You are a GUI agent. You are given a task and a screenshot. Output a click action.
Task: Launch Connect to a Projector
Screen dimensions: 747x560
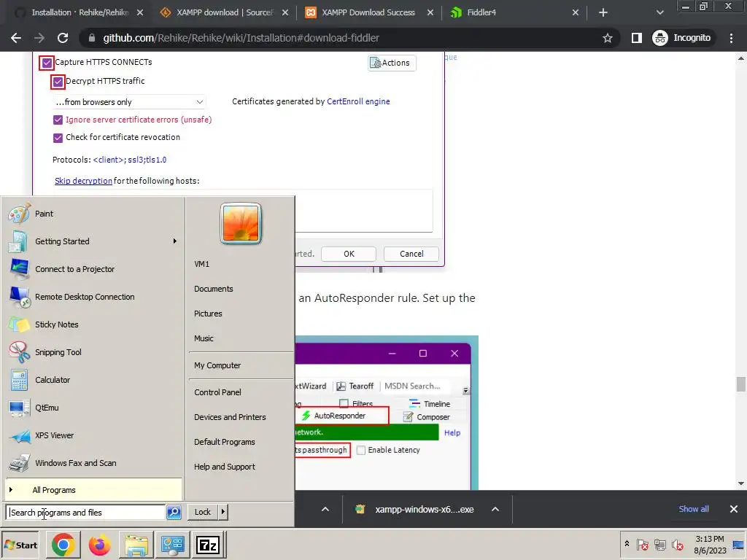tap(75, 269)
